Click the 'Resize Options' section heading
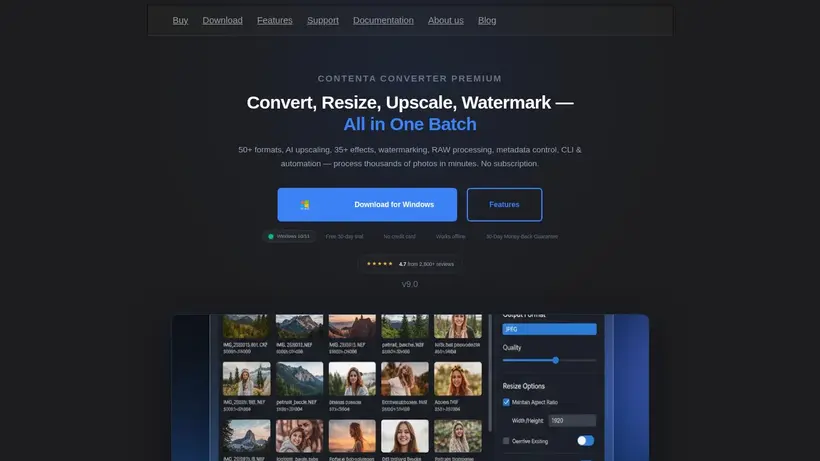820x461 pixels. [523, 386]
